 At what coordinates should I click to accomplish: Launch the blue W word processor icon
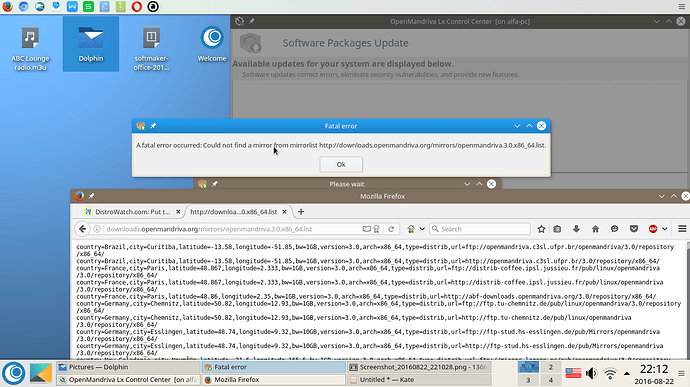[x=72, y=7]
